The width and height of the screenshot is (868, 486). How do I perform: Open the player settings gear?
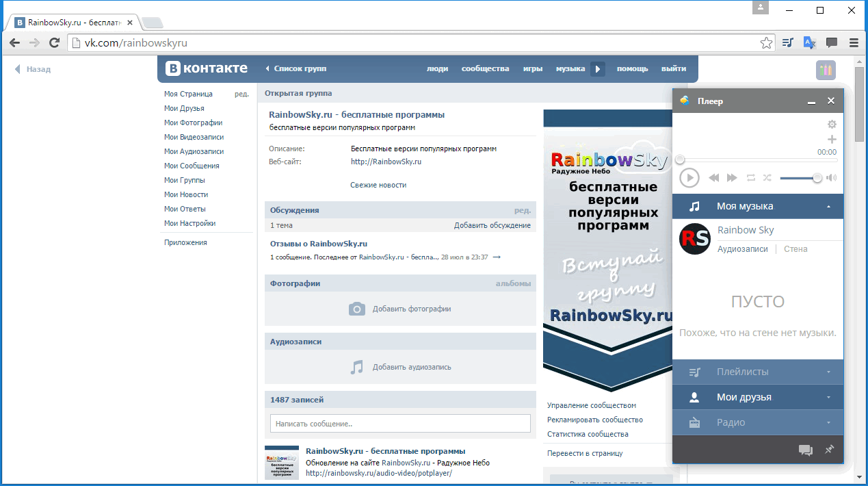[832, 125]
